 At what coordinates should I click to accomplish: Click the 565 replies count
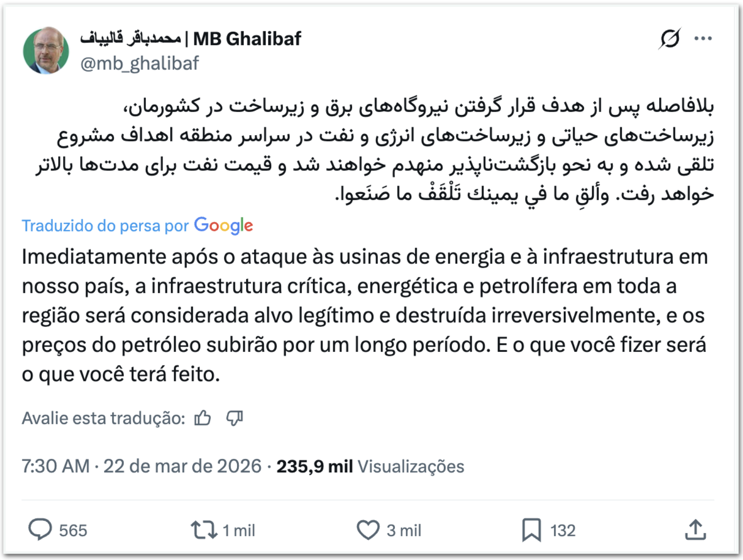[73, 531]
